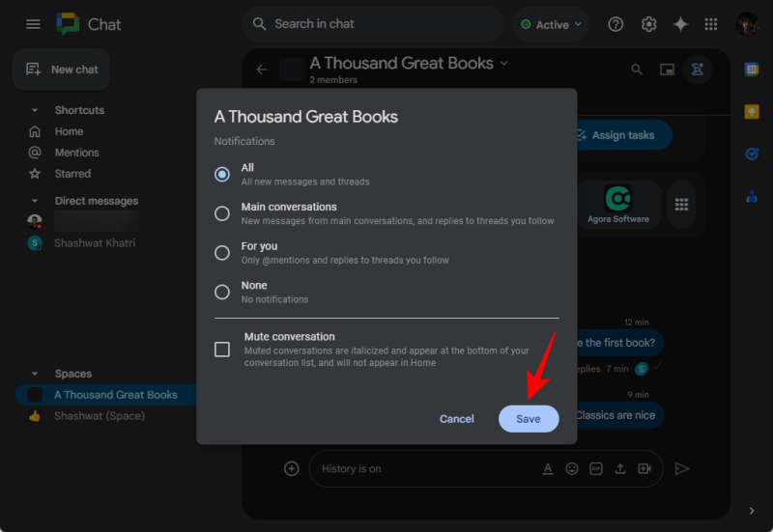Screen dimensions: 773x532
Task: Open the apps grid next to Agora Software
Action: click(x=681, y=204)
